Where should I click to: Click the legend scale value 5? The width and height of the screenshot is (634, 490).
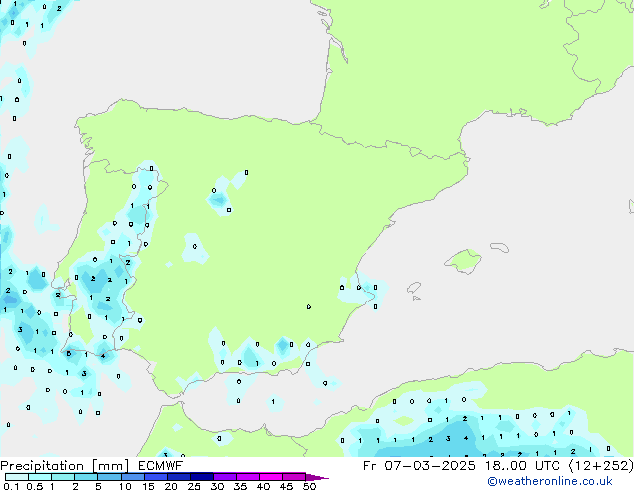click(x=99, y=487)
